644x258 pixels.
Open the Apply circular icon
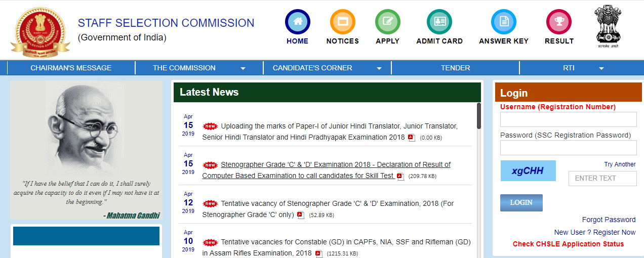[x=388, y=22]
